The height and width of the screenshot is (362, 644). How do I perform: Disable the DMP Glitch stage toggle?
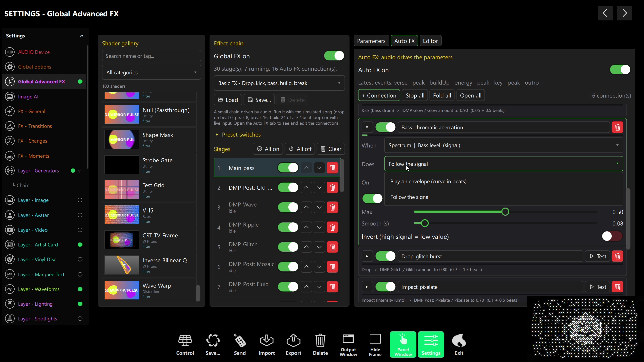pos(288,247)
